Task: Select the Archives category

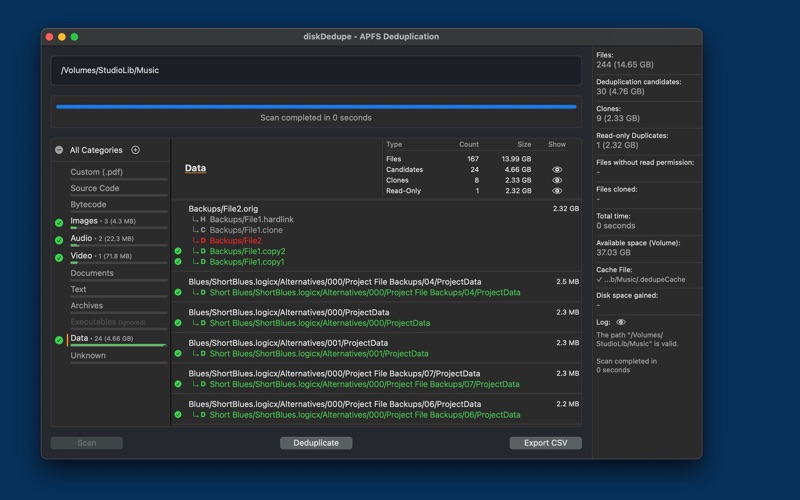Action: click(x=87, y=306)
